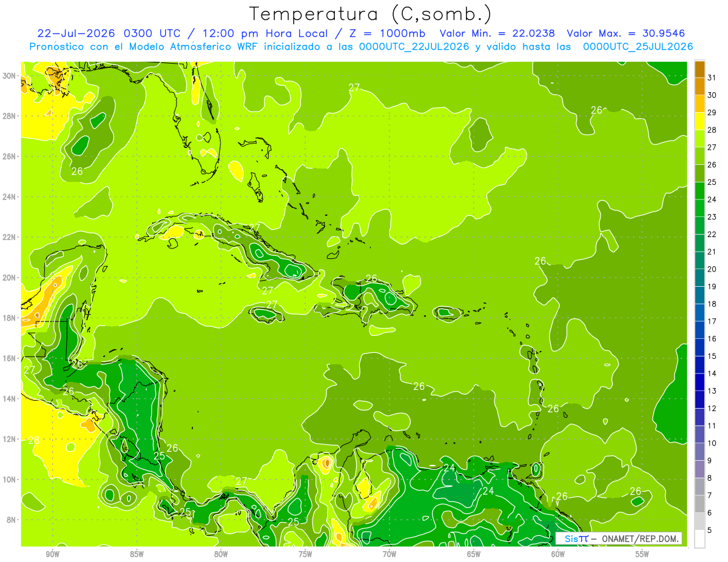Click the "8N" latitude axis label
Image resolution: width=728 pixels, height=562 pixels.
coord(11,520)
